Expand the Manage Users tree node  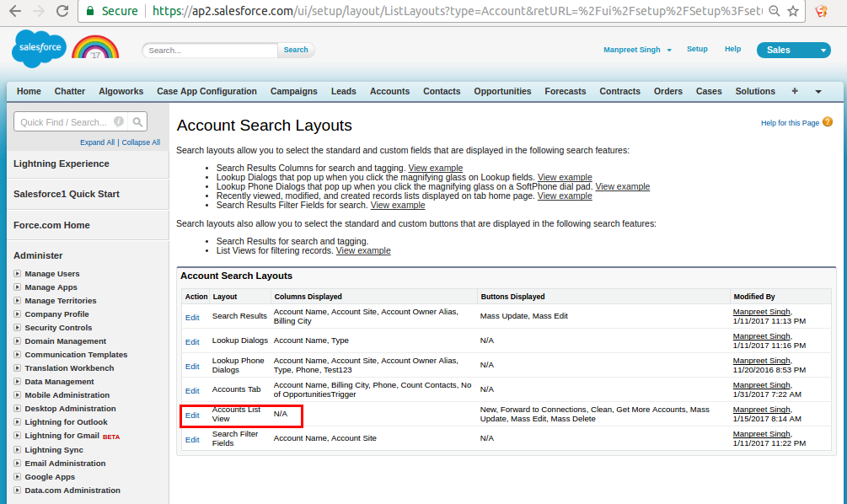(18, 274)
